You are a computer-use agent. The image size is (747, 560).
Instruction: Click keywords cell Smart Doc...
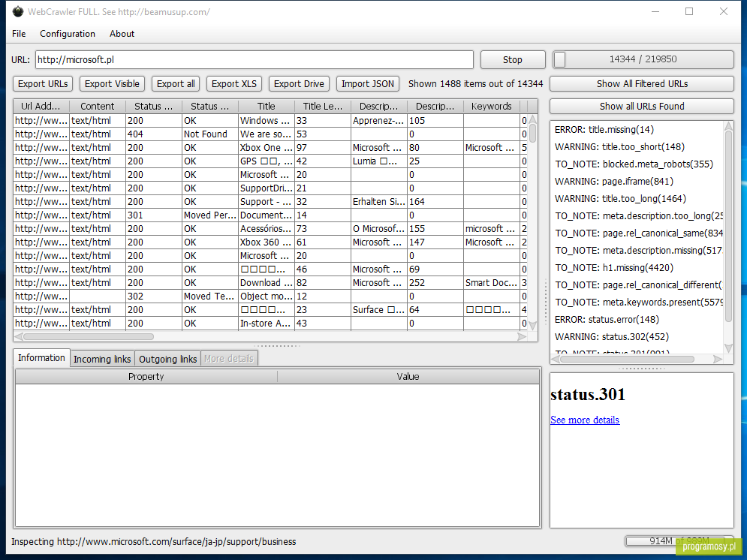point(491,283)
